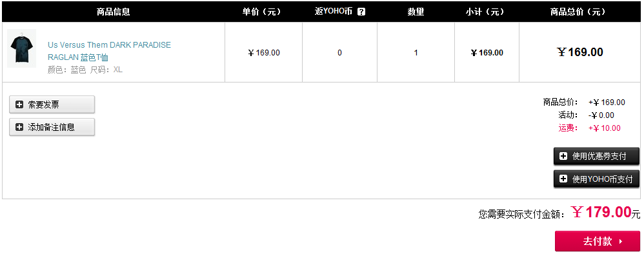Click the 商品信息 column header
This screenshot has height=254, width=644.
(x=114, y=12)
